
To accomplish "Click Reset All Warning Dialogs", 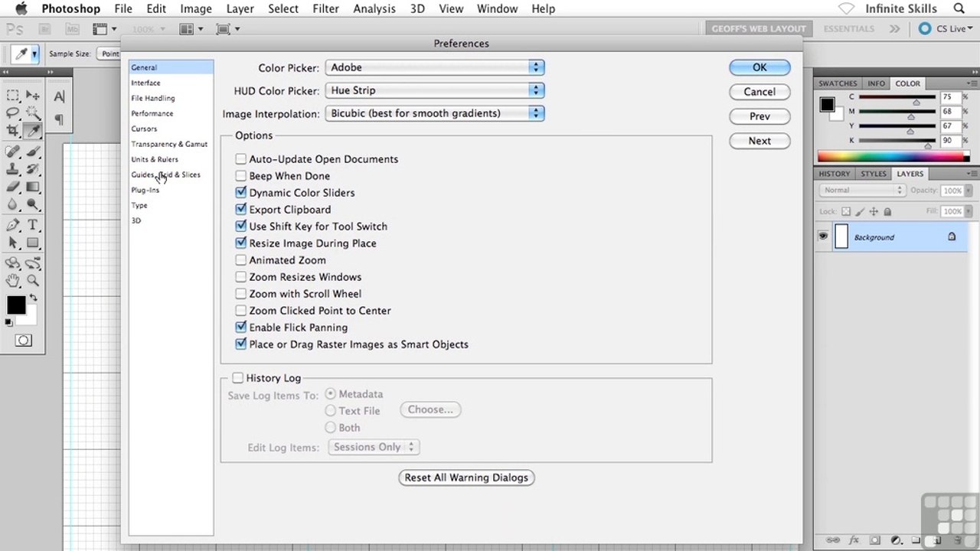I will [466, 478].
